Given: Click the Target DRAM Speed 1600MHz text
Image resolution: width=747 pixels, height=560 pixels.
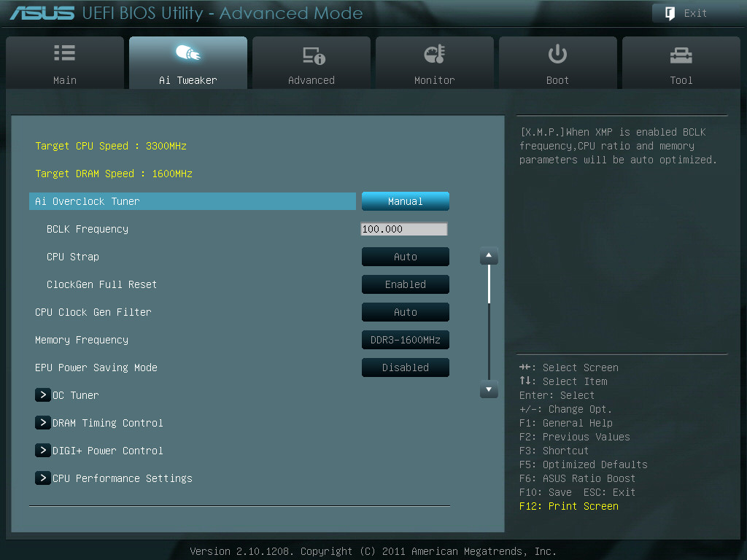Looking at the screenshot, I should [114, 174].
